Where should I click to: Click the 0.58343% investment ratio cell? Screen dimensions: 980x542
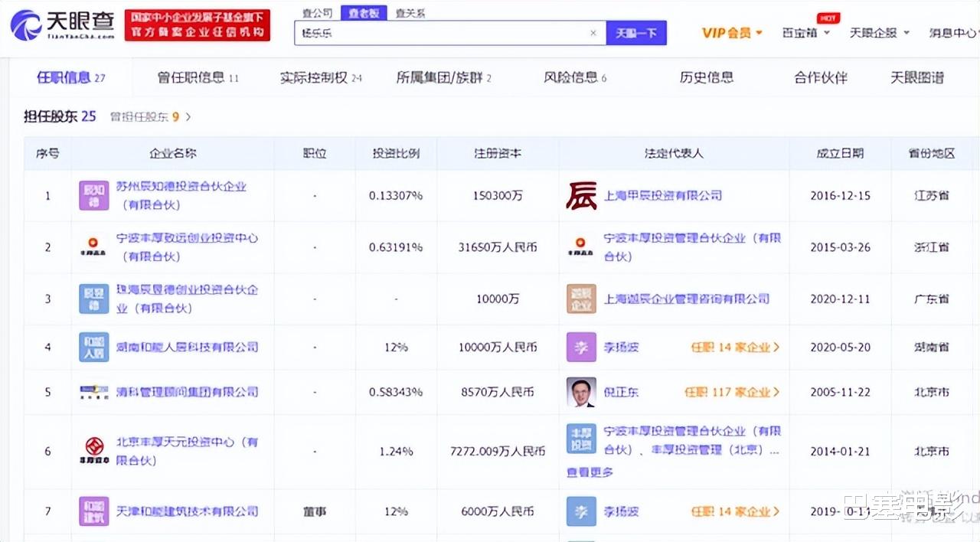tap(396, 392)
